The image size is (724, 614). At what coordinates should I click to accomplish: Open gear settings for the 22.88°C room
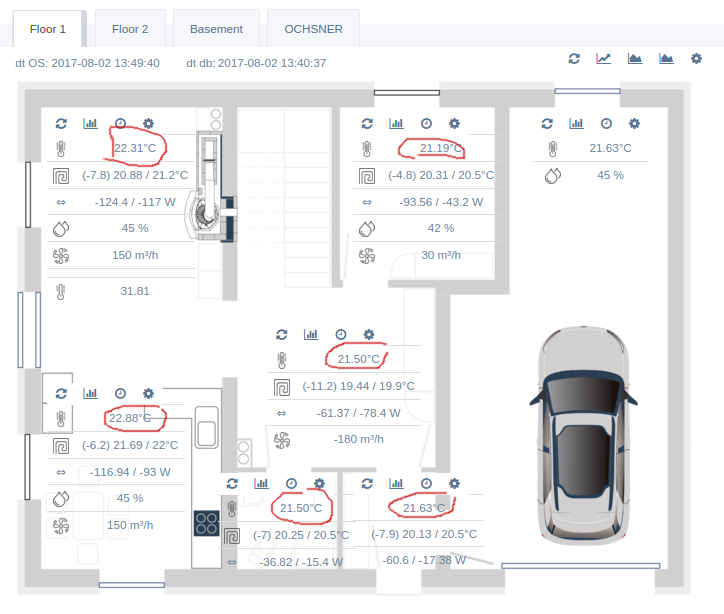click(x=148, y=394)
